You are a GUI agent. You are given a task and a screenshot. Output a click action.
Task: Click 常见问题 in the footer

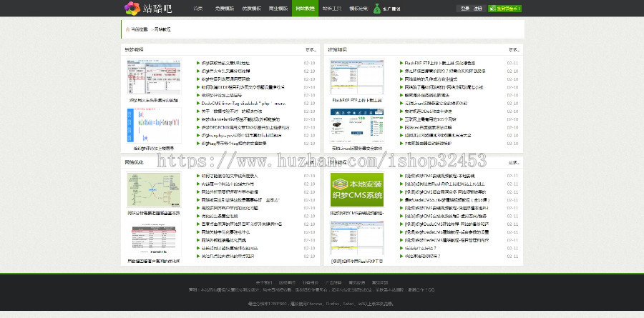click(380, 283)
